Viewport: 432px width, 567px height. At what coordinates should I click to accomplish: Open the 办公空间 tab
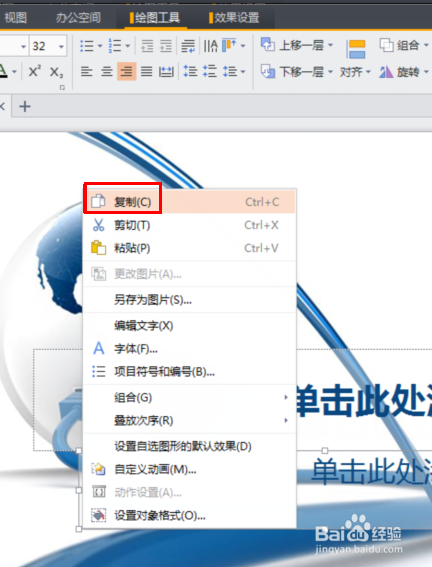tap(78, 17)
